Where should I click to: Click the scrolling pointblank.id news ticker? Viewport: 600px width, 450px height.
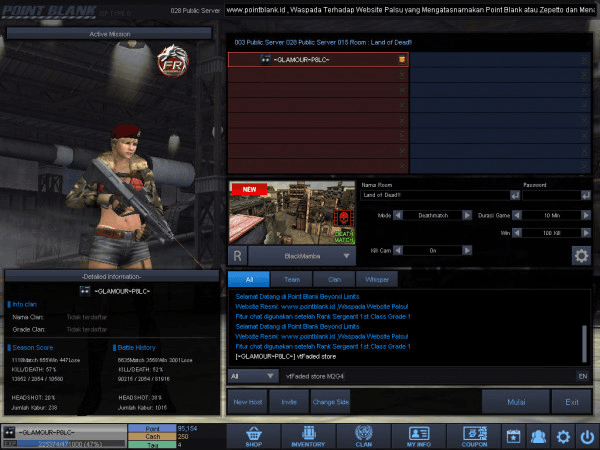[410, 10]
